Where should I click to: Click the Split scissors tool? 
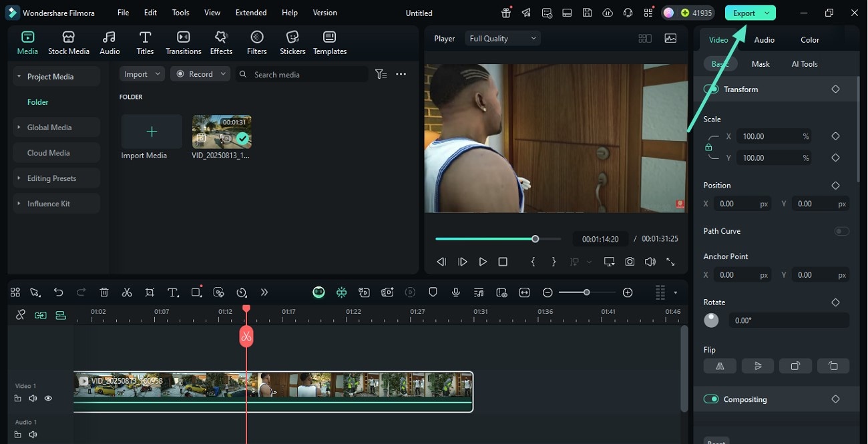127,292
